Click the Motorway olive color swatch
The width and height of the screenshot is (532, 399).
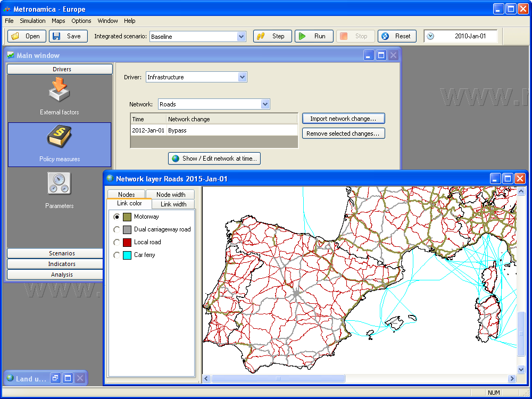tap(127, 217)
